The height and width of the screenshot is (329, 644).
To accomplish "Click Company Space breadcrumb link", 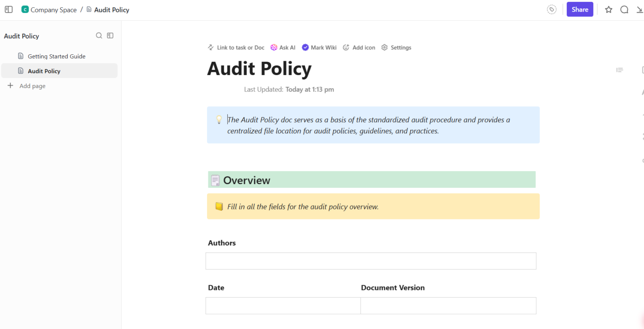I will coord(53,10).
